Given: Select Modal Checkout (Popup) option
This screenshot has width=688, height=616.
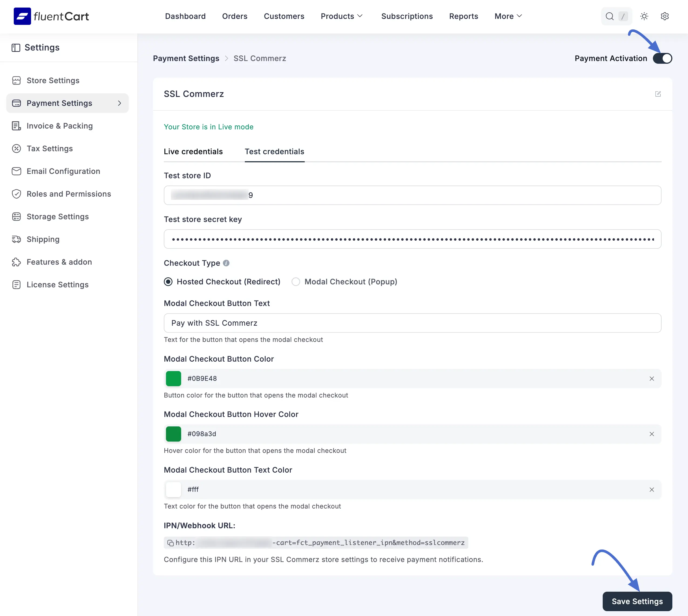Looking at the screenshot, I should click(344, 282).
